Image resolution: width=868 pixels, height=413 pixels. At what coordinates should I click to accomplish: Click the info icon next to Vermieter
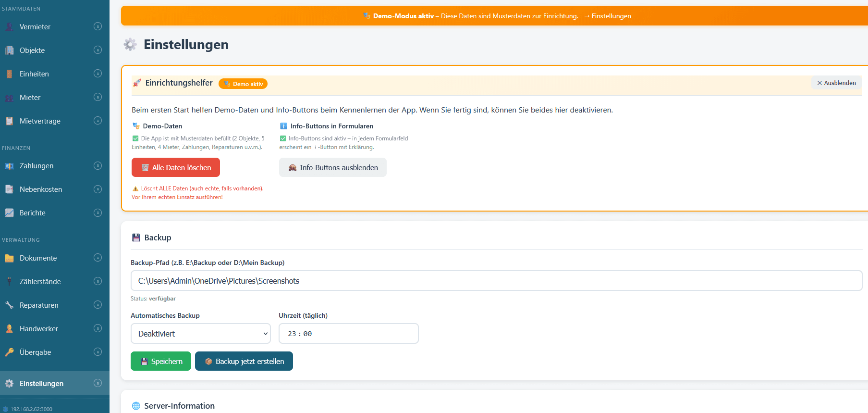98,26
